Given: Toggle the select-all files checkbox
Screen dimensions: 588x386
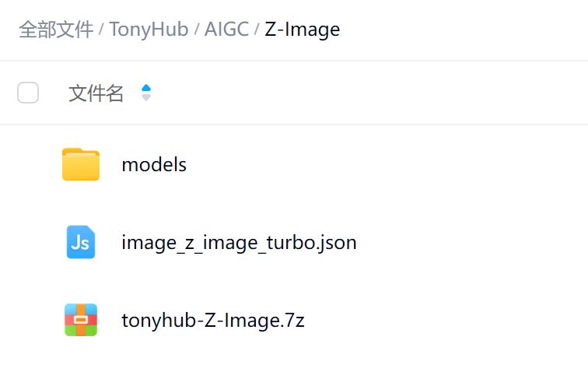Looking at the screenshot, I should pos(28,93).
